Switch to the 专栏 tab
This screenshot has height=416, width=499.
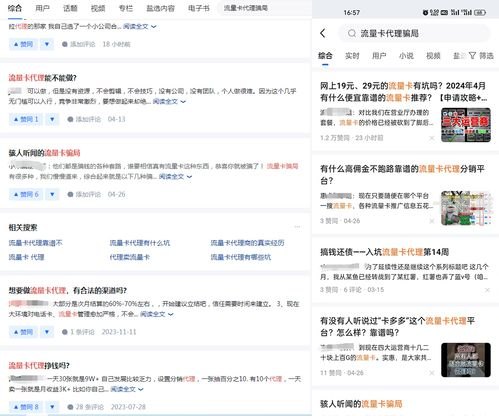[x=126, y=8]
